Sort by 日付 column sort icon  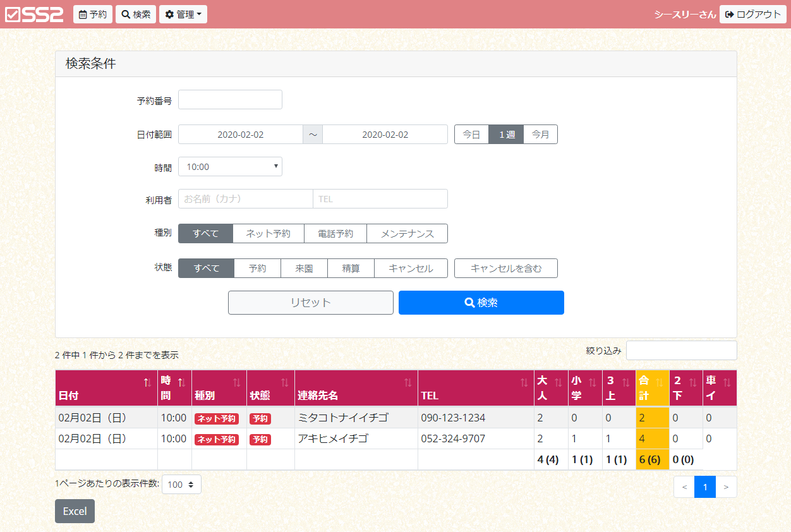tap(147, 382)
